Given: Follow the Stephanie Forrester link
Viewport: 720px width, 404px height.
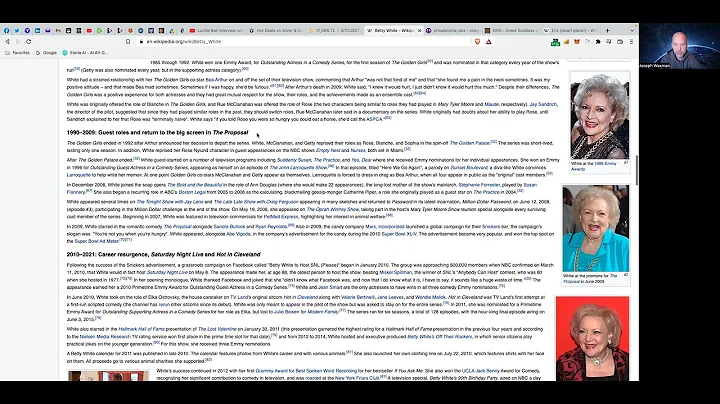Looking at the screenshot, I should (x=478, y=185).
